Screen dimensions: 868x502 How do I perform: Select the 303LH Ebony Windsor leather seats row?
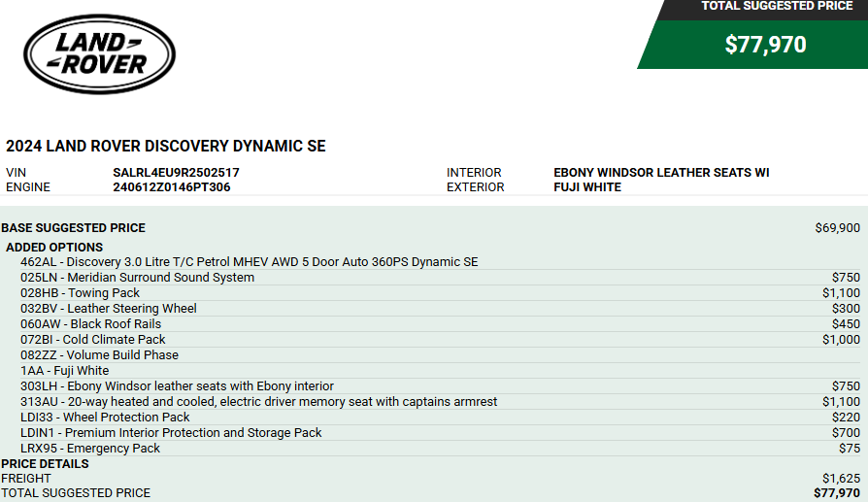pos(440,385)
